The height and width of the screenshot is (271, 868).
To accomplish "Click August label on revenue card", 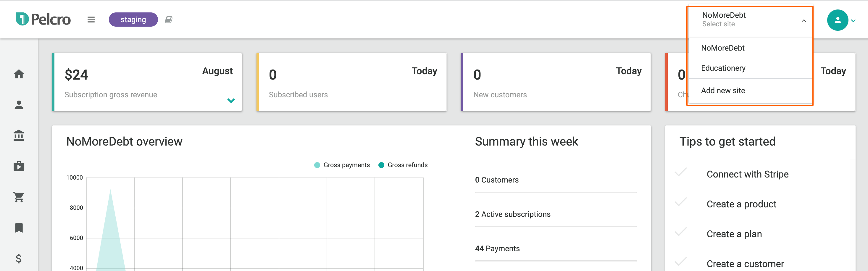I will point(217,71).
